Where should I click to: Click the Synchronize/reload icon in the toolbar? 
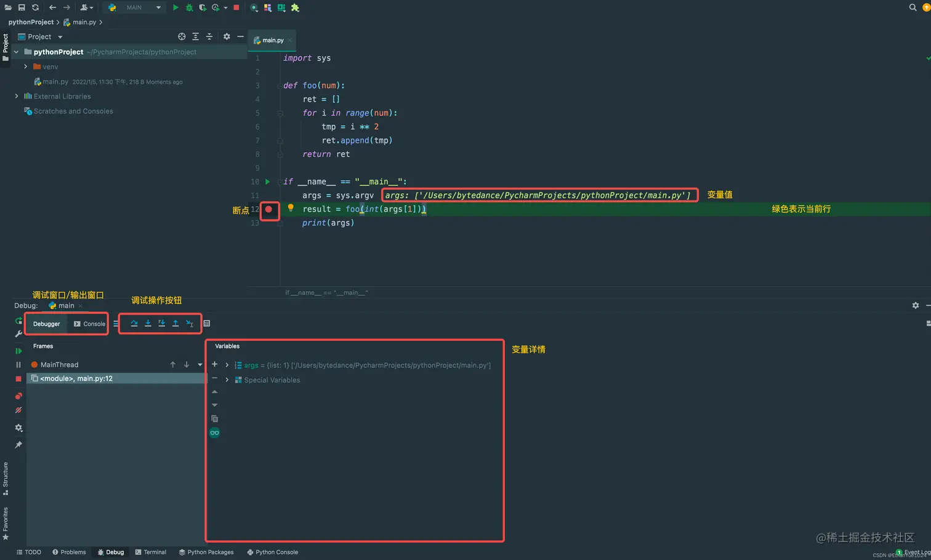coord(35,7)
